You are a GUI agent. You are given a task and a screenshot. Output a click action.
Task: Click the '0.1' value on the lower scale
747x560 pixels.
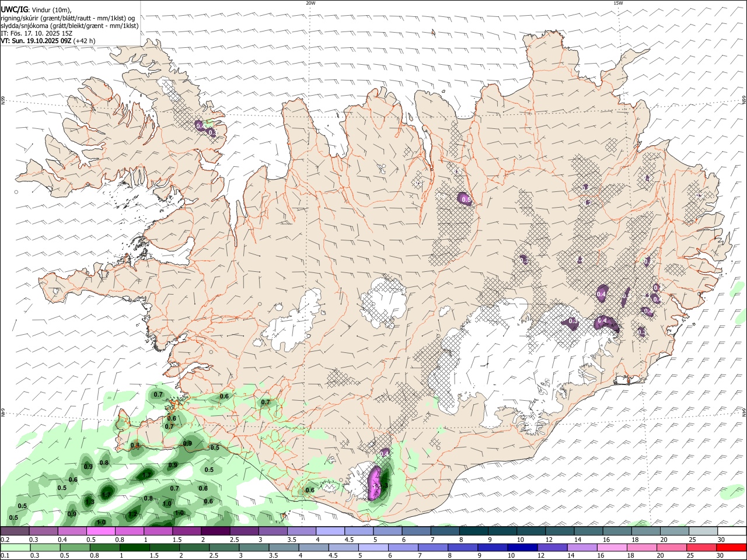[x=5, y=556]
